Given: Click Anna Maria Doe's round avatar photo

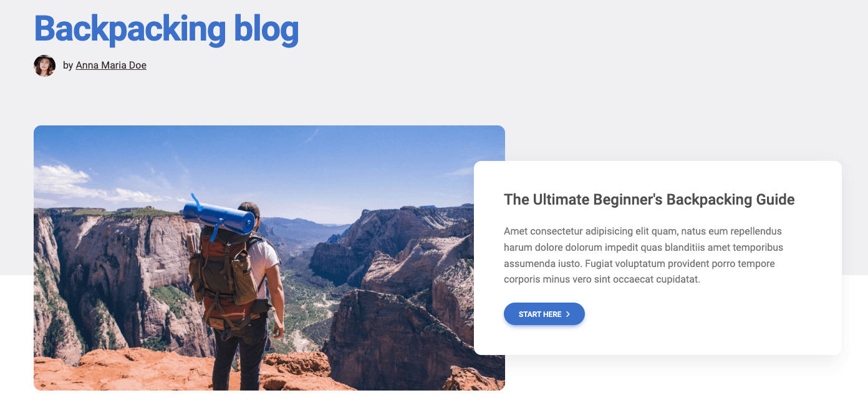Looking at the screenshot, I should pyautogui.click(x=44, y=66).
